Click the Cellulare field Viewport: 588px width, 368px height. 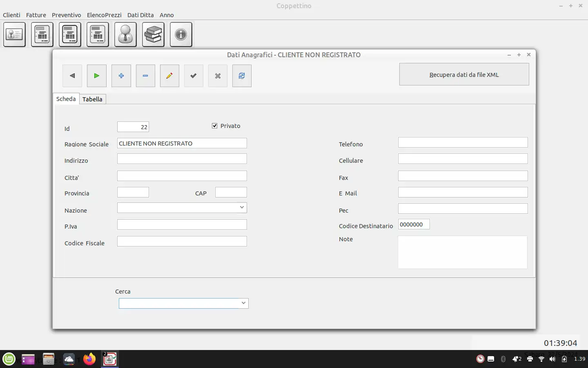(x=463, y=159)
